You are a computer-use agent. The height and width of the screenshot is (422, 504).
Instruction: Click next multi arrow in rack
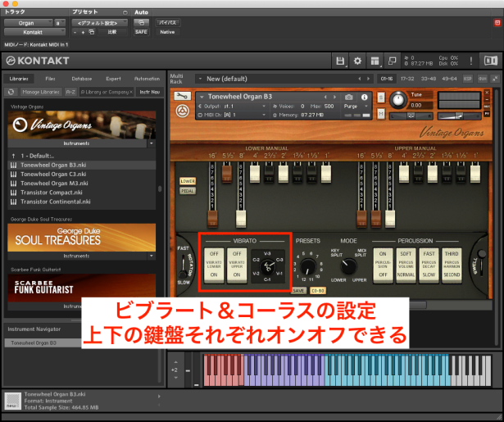tap(368, 79)
